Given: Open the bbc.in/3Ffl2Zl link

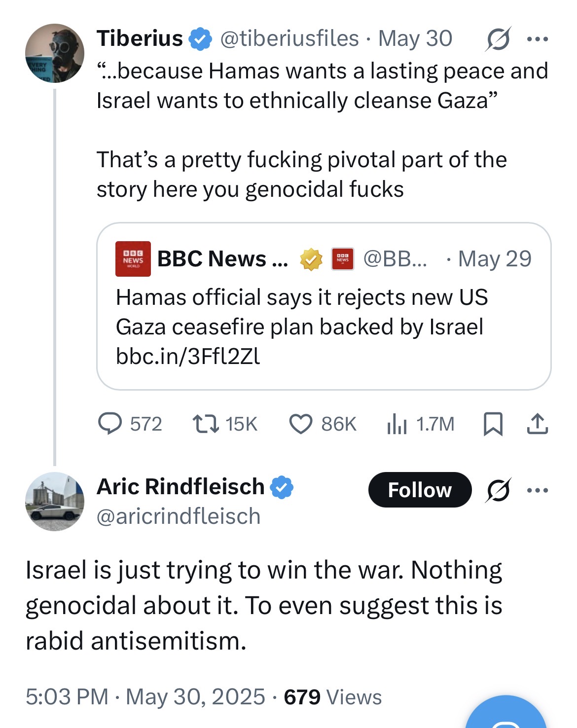Looking at the screenshot, I should pyautogui.click(x=188, y=356).
